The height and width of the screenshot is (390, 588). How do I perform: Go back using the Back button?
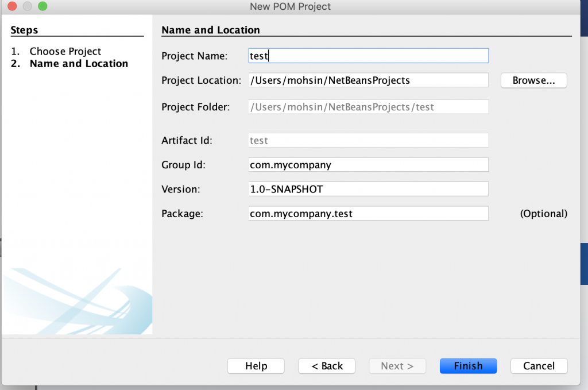(x=326, y=366)
